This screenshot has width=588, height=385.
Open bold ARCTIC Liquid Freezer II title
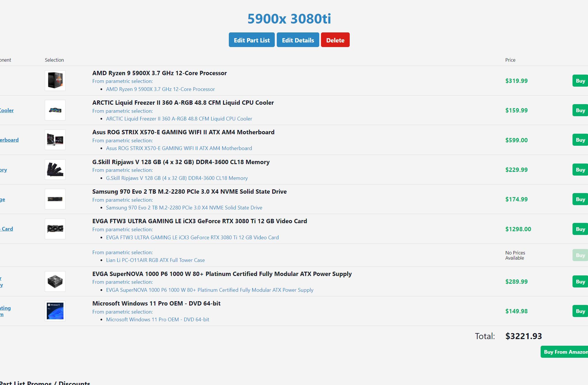coord(183,103)
